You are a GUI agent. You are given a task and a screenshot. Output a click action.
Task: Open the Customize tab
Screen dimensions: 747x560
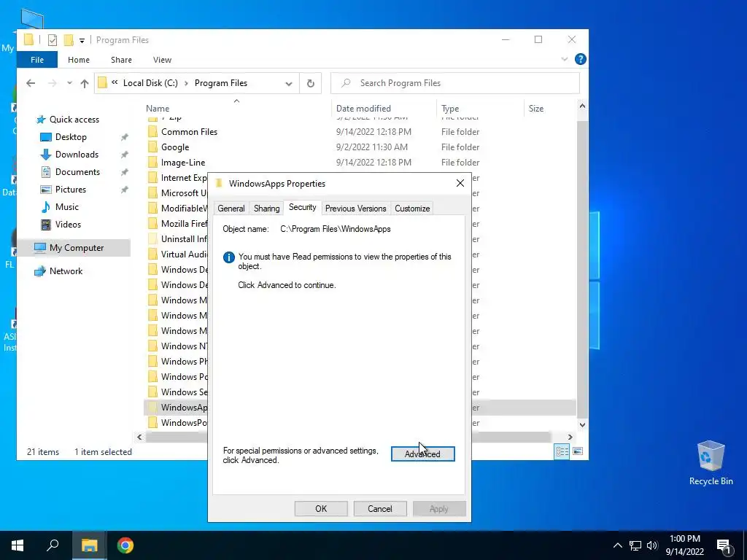coord(412,208)
